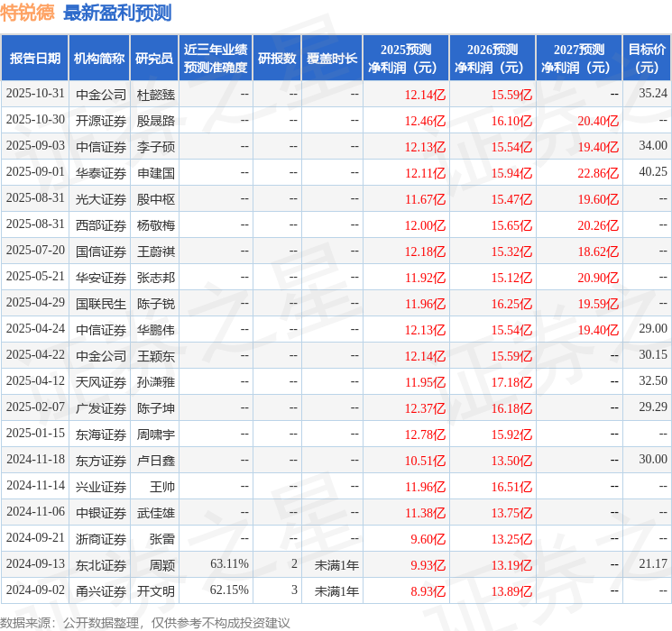Click the 机构简称 column header
Viewport: 672px width, 631px height.
point(99,58)
